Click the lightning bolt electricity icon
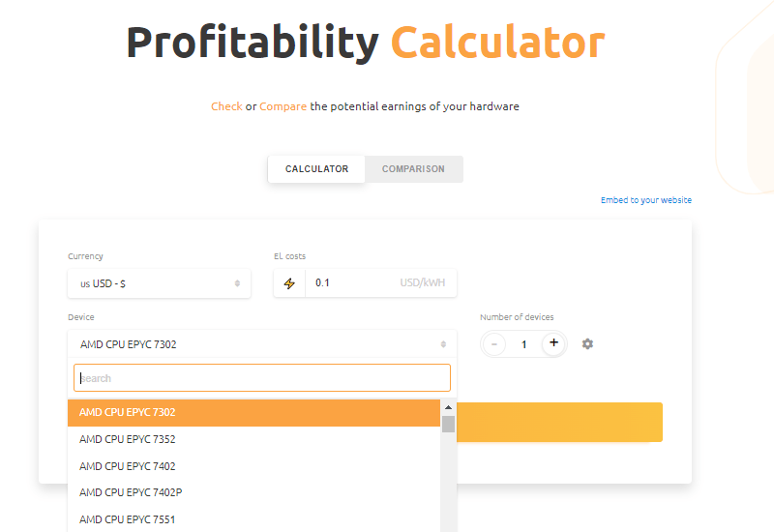The image size is (774, 532). (x=289, y=283)
